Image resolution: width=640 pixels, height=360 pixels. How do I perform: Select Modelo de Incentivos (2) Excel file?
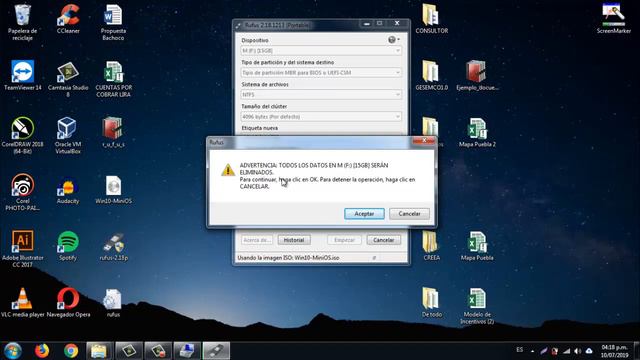(x=477, y=306)
